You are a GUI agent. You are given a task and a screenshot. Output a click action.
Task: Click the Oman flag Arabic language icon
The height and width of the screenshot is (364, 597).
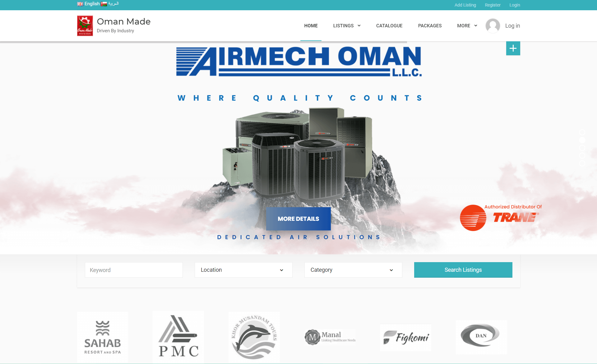(104, 4)
